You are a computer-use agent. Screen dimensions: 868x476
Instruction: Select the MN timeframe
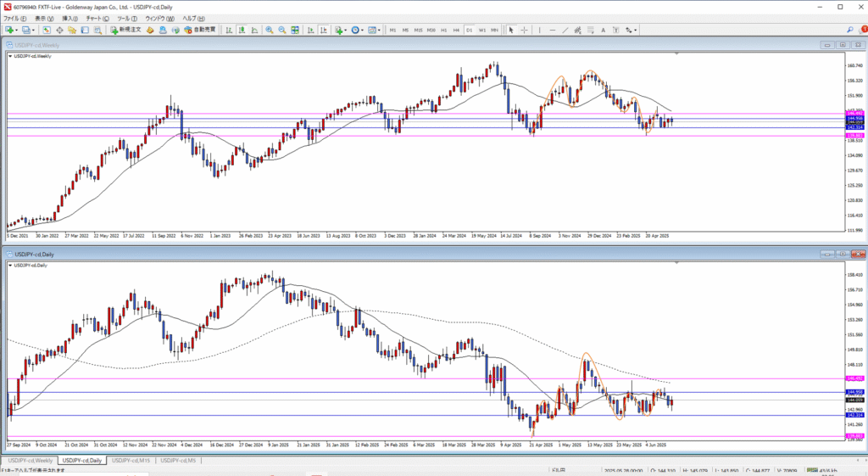(494, 30)
